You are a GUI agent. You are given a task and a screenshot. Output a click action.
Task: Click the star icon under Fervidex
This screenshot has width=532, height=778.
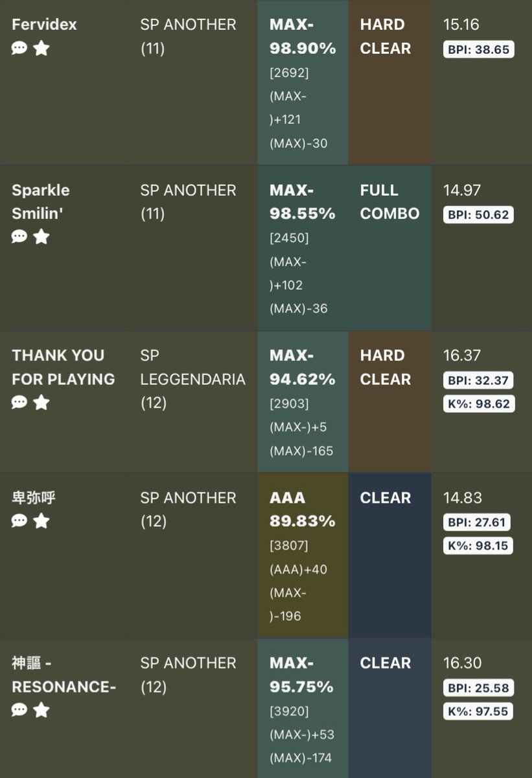click(41, 49)
